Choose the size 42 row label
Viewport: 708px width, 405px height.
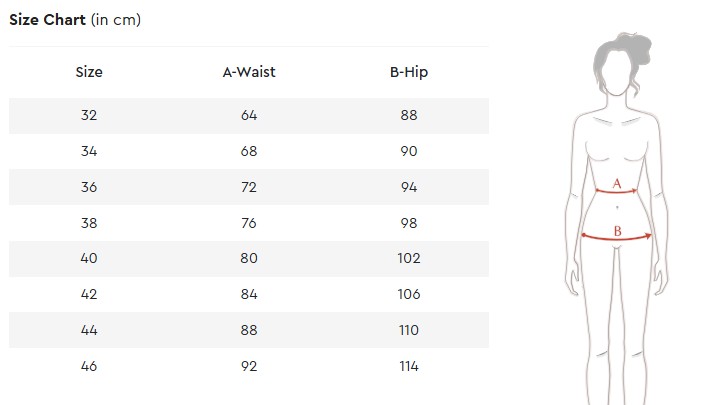coord(89,294)
